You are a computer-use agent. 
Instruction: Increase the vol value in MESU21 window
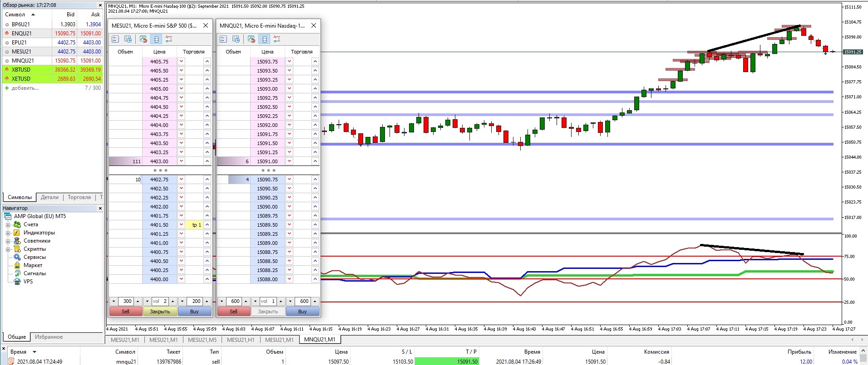[x=173, y=301]
